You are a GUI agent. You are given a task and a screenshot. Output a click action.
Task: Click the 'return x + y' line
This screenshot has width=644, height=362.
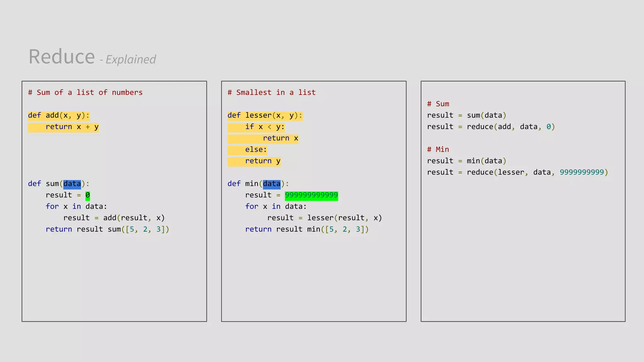(x=72, y=127)
